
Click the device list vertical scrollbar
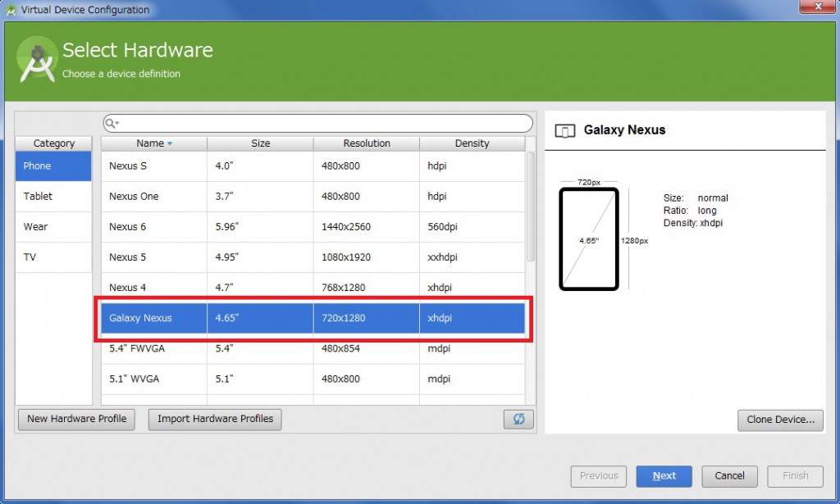[x=530, y=205]
